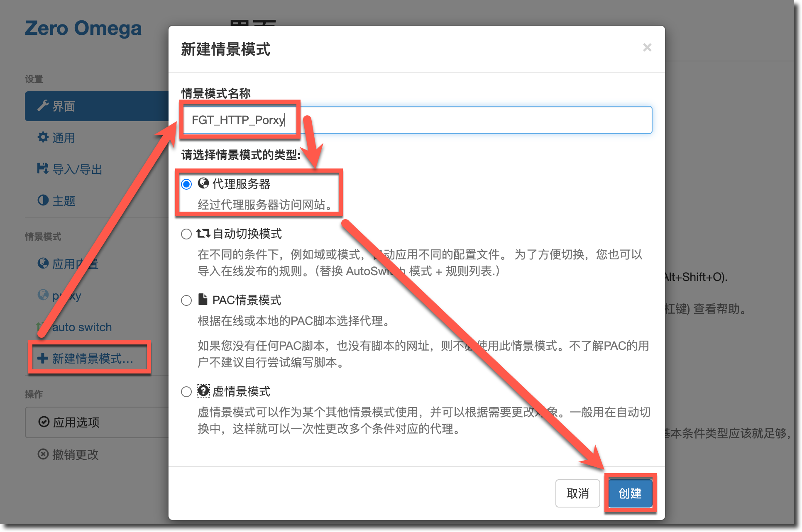Click the globe icon next to 代理服务器

pyautogui.click(x=203, y=183)
